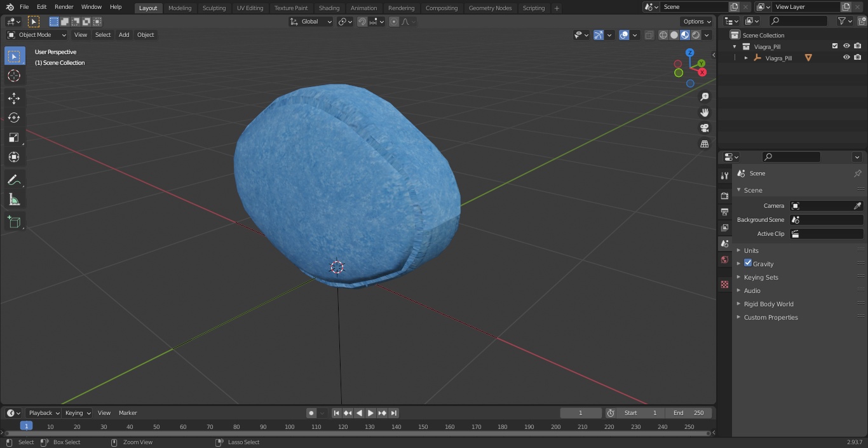This screenshot has width=868, height=448.
Task: Jump to the end frame button
Action: [x=393, y=413]
